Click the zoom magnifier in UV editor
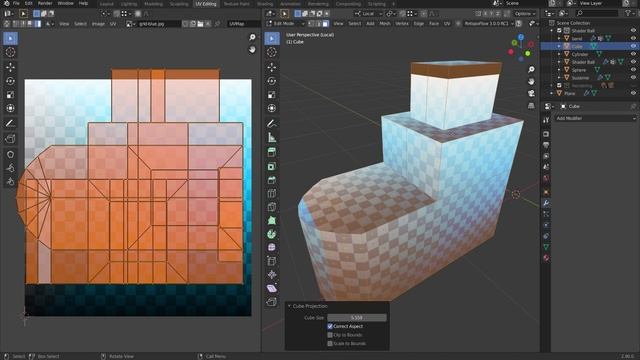Screen dimensions: 640x360 (x=252, y=37)
